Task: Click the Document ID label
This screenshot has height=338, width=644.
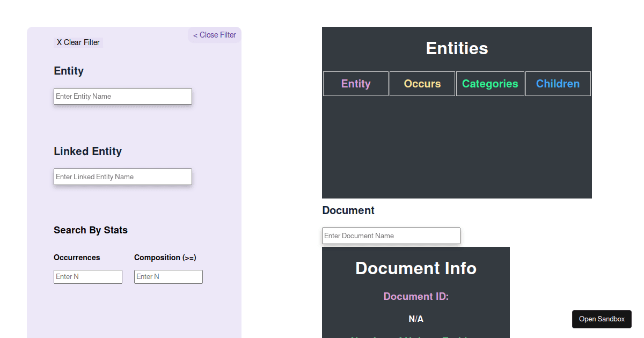Action: point(416,296)
